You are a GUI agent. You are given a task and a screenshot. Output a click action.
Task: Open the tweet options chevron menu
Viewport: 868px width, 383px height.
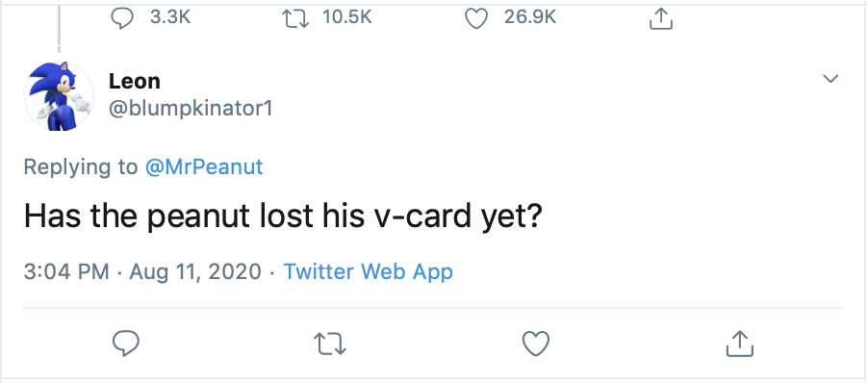point(830,79)
